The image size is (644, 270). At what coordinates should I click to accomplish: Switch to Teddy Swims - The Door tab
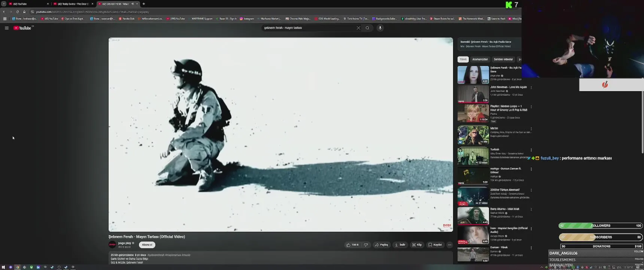[x=73, y=4]
